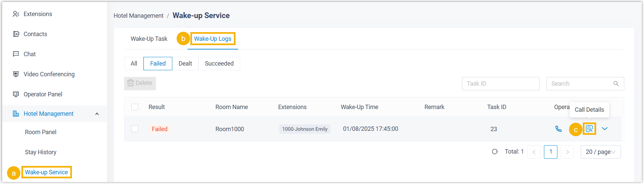This screenshot has width=644, height=184.
Task: Click the magnifier icon in Search box
Action: [x=616, y=84]
